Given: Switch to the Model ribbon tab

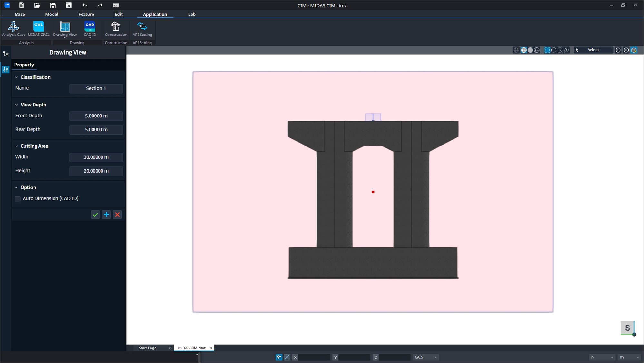Looking at the screenshot, I should pyautogui.click(x=52, y=14).
